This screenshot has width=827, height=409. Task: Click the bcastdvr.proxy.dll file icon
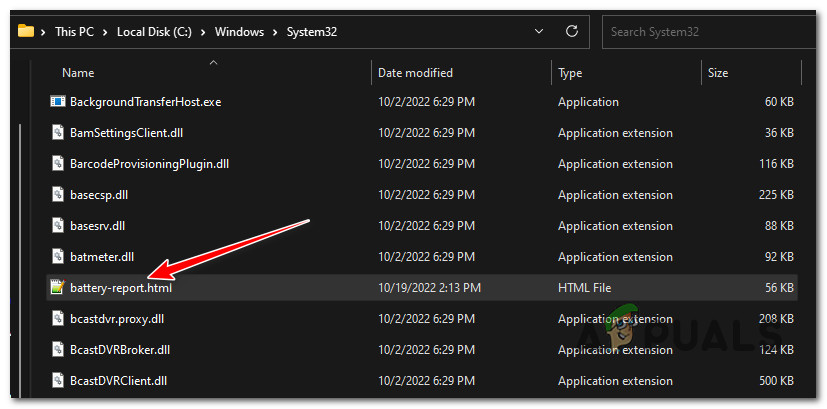click(x=57, y=319)
